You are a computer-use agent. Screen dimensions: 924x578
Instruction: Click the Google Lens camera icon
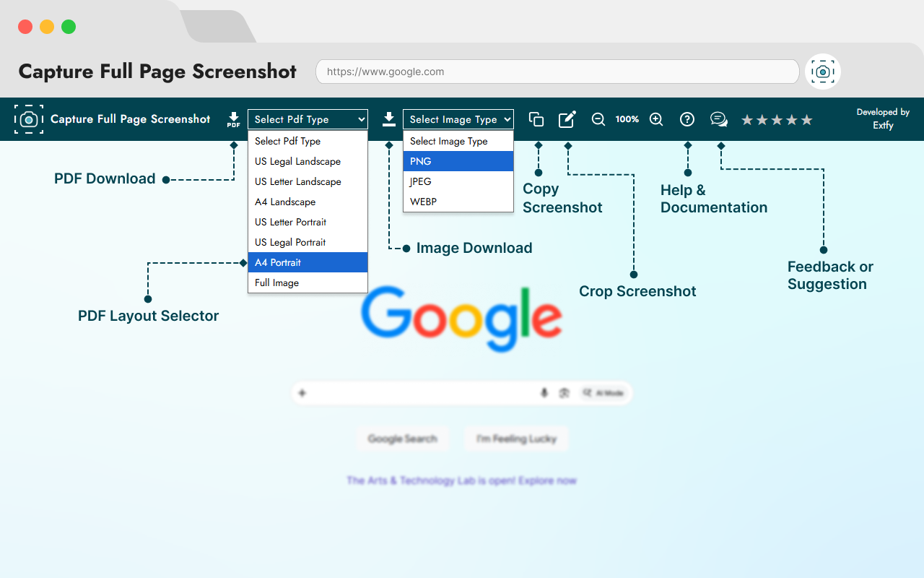click(565, 393)
